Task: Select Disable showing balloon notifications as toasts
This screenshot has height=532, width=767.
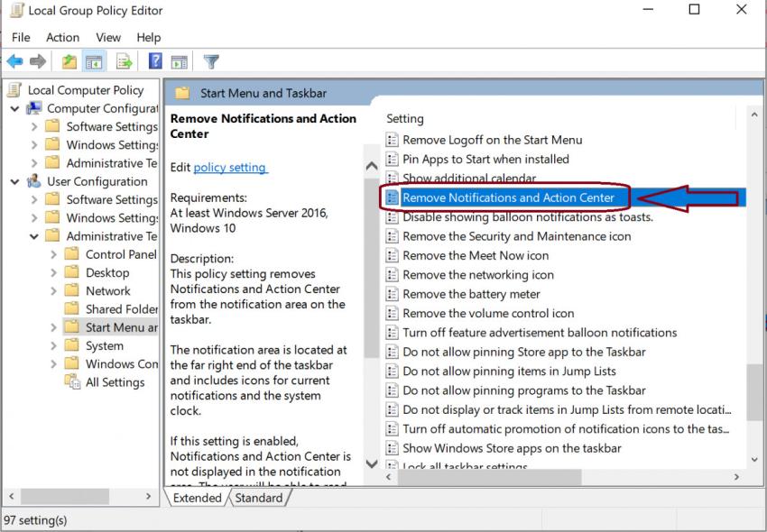Action: (528, 216)
